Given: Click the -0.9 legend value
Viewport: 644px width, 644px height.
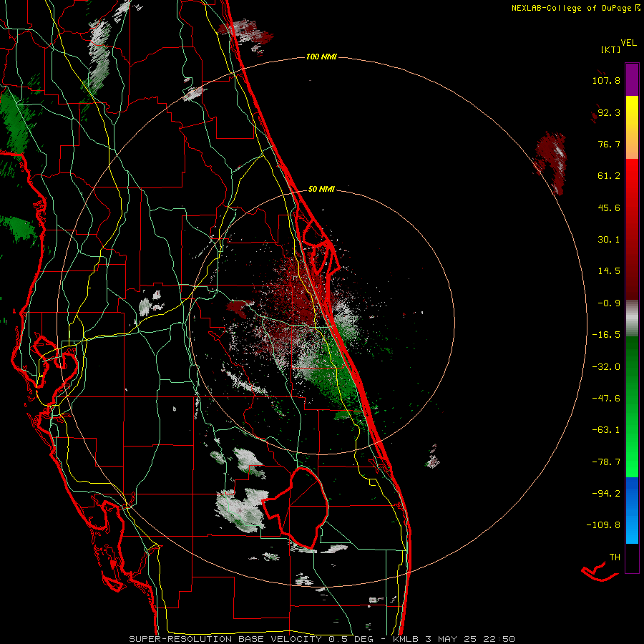Looking at the screenshot, I should pos(609,303).
